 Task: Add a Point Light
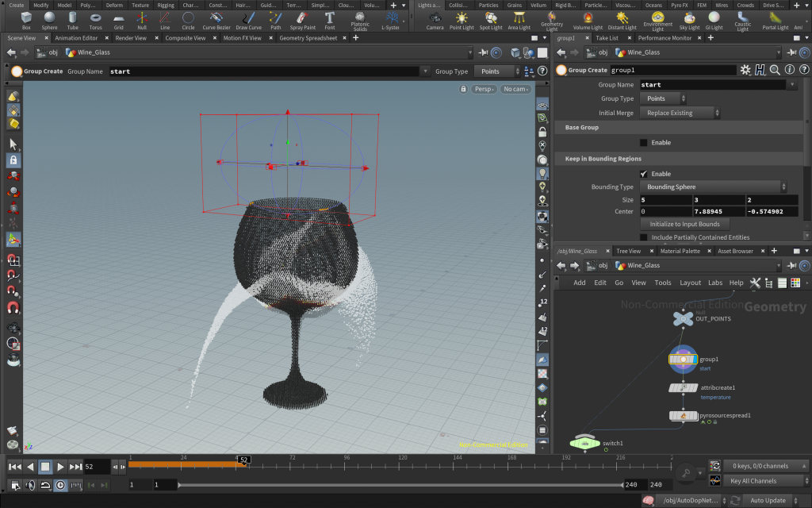click(x=462, y=21)
